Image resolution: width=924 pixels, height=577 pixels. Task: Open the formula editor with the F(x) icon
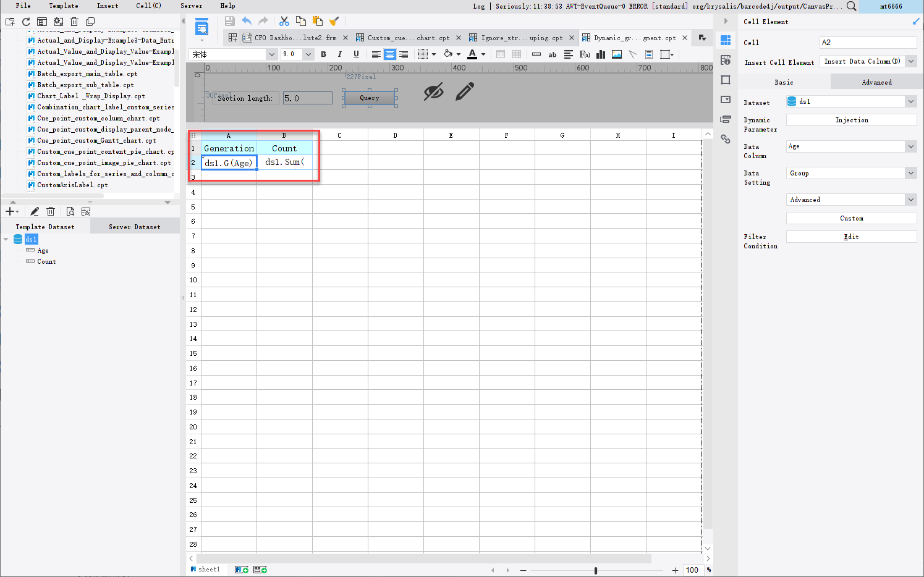tap(584, 54)
